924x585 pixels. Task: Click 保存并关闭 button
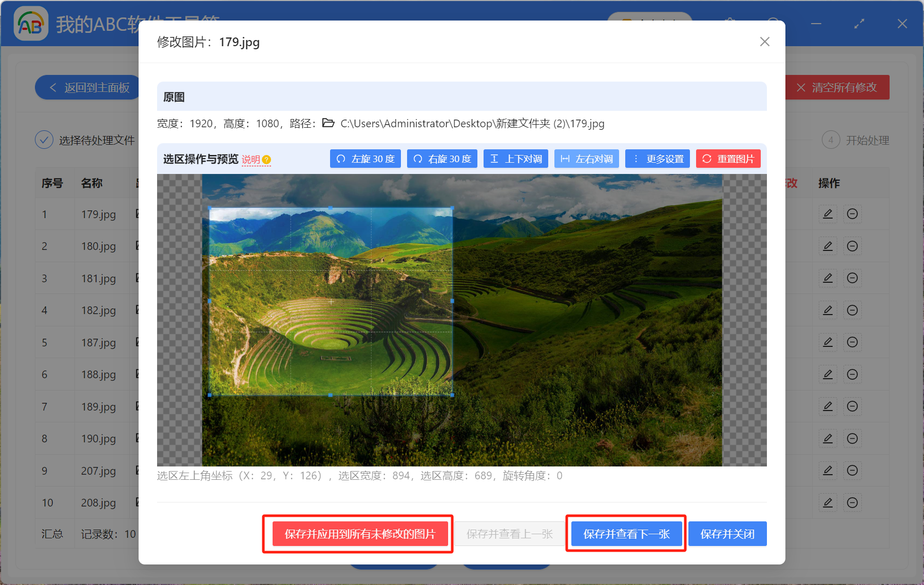[x=727, y=534]
